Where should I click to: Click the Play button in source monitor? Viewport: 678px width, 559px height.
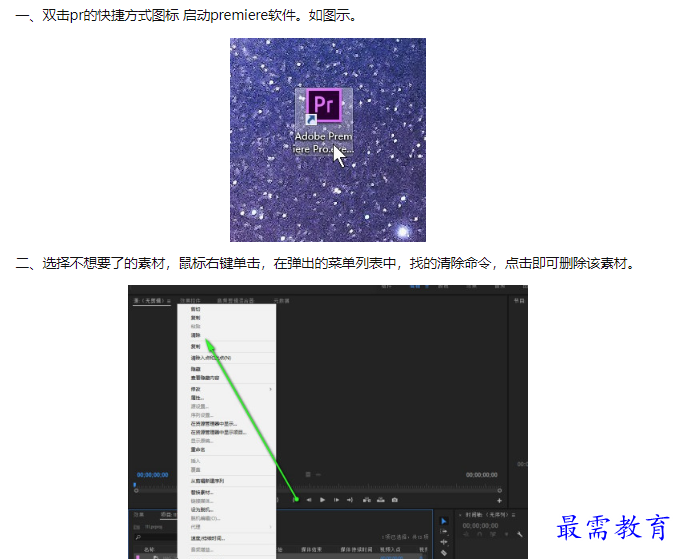(x=322, y=500)
